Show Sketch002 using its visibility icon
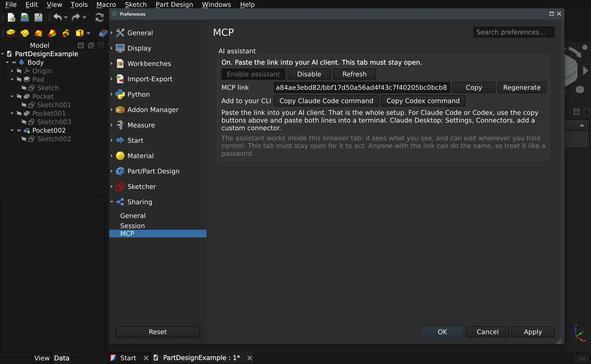 (x=24, y=139)
